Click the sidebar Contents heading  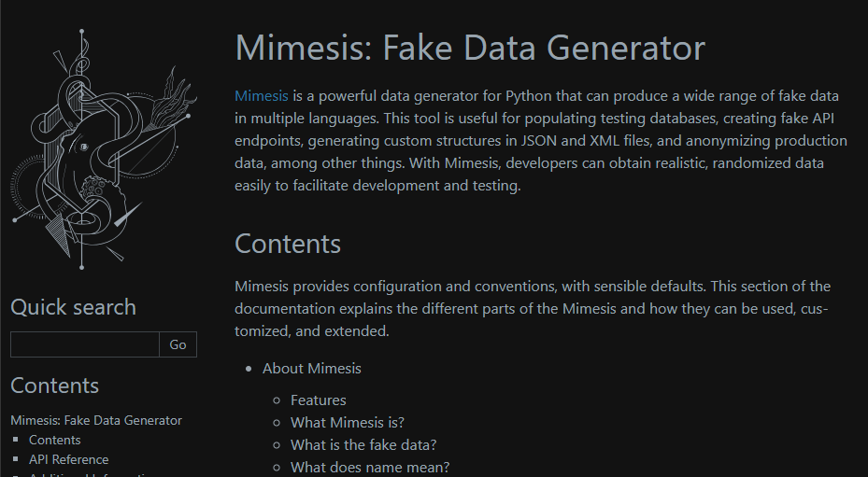(55, 386)
